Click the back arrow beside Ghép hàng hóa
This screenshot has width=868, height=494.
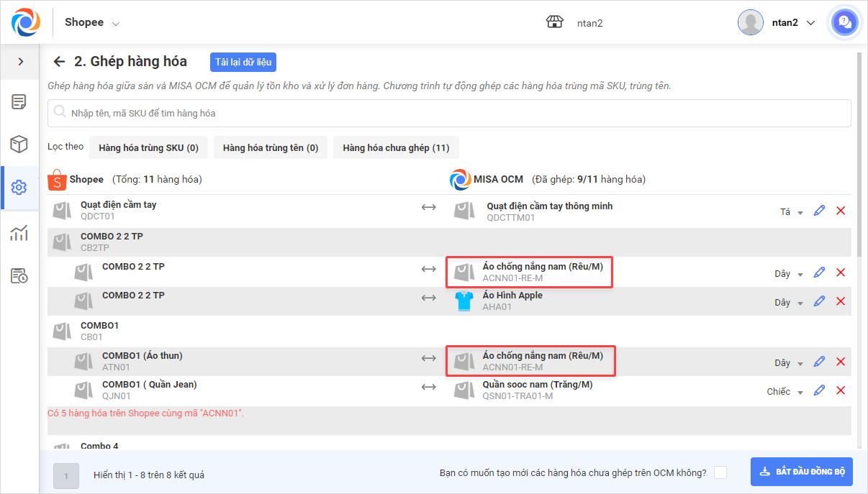[59, 62]
